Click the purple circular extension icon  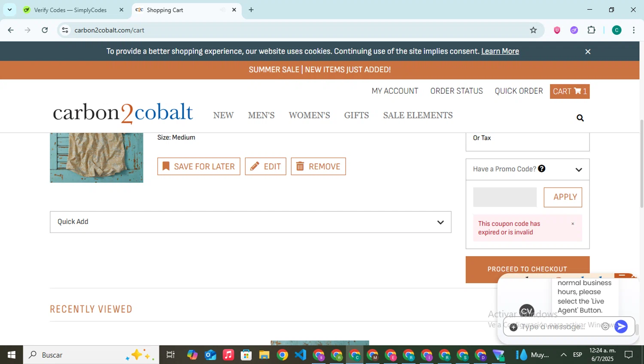point(574,30)
